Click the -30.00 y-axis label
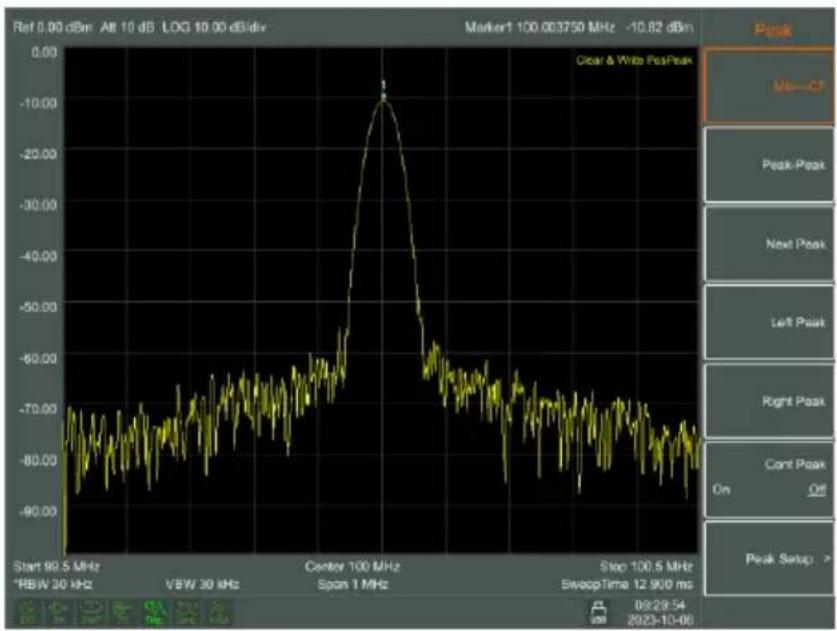 click(x=38, y=204)
